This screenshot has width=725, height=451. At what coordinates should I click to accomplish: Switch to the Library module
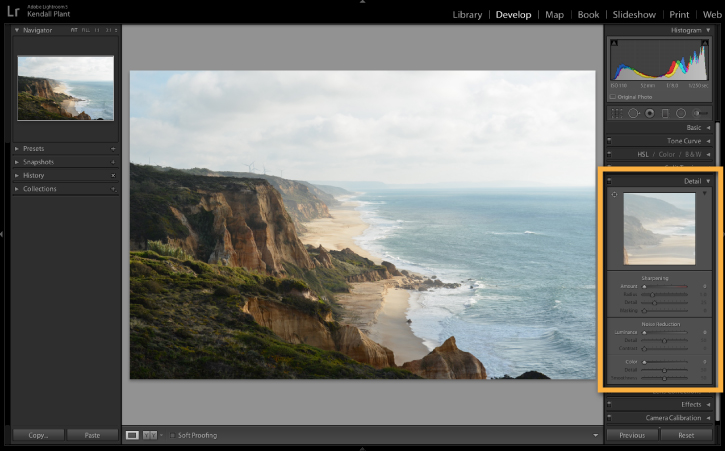pos(467,15)
